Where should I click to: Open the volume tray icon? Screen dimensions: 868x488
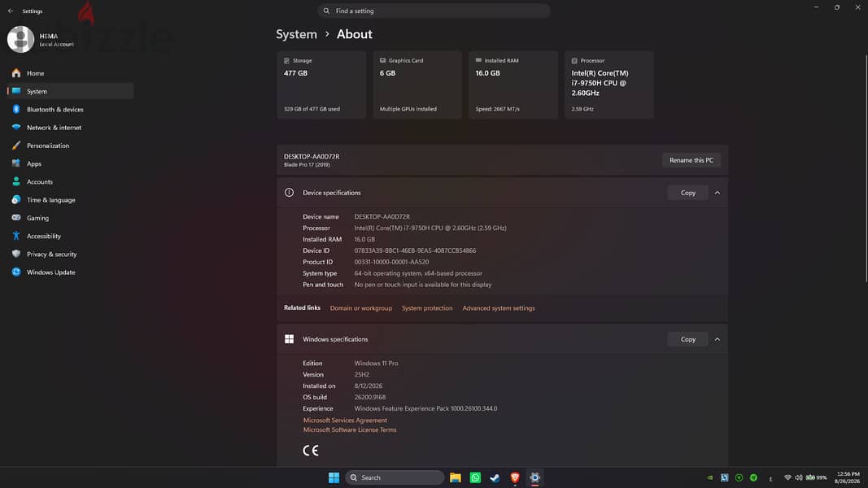pyautogui.click(x=799, y=477)
